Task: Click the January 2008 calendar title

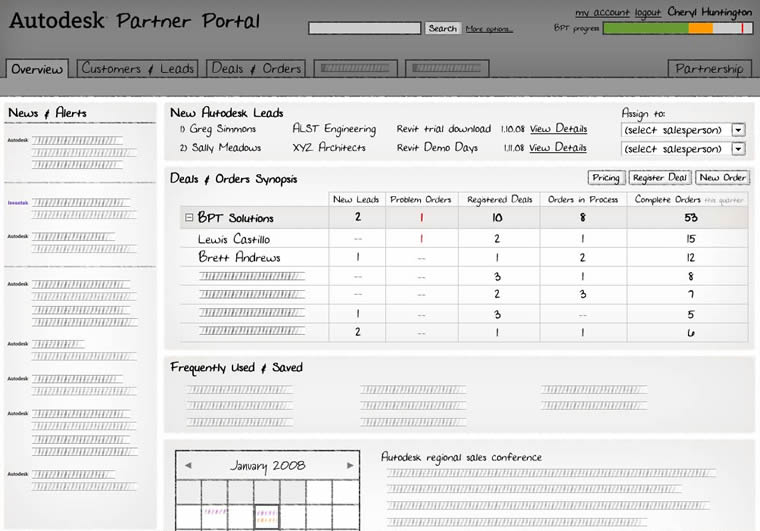Action: tap(268, 466)
